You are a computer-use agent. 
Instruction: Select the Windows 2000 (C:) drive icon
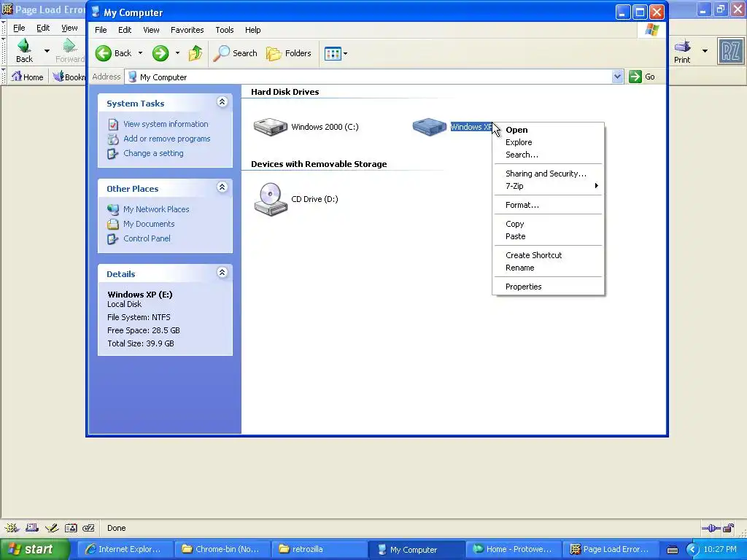(x=271, y=127)
